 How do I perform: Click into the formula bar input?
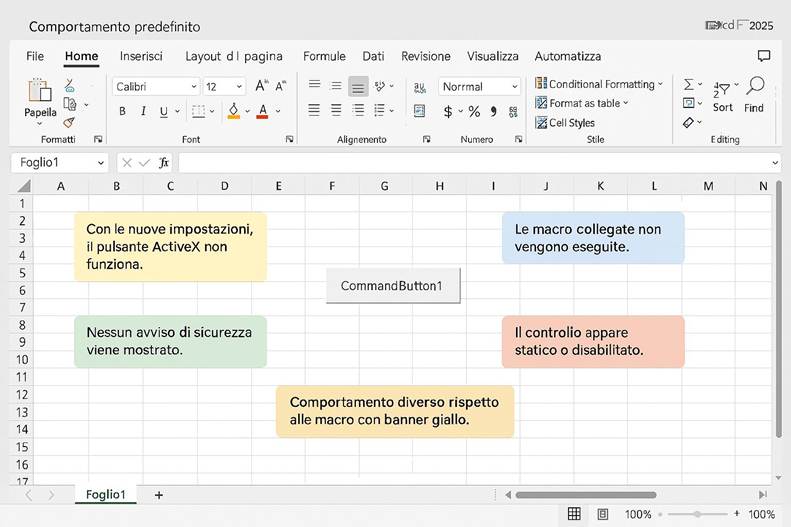[x=474, y=163]
